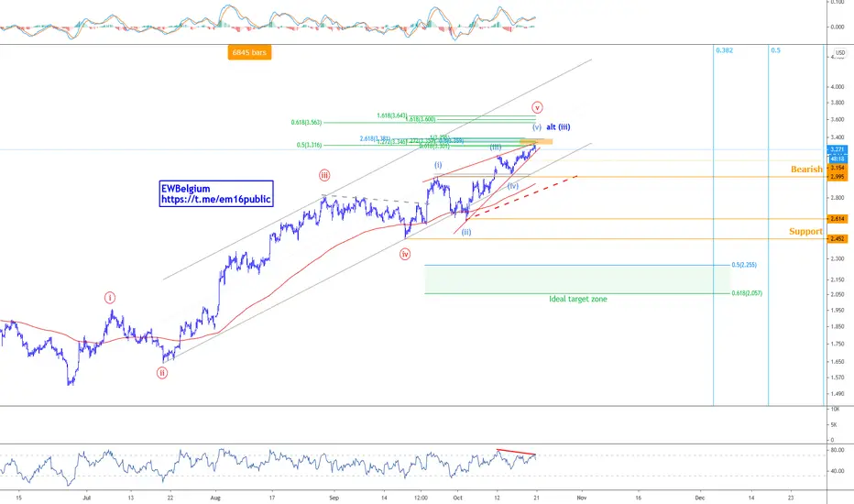Click the 0.382 time-fib label at top
The height and width of the screenshot is (504, 854).
click(725, 50)
